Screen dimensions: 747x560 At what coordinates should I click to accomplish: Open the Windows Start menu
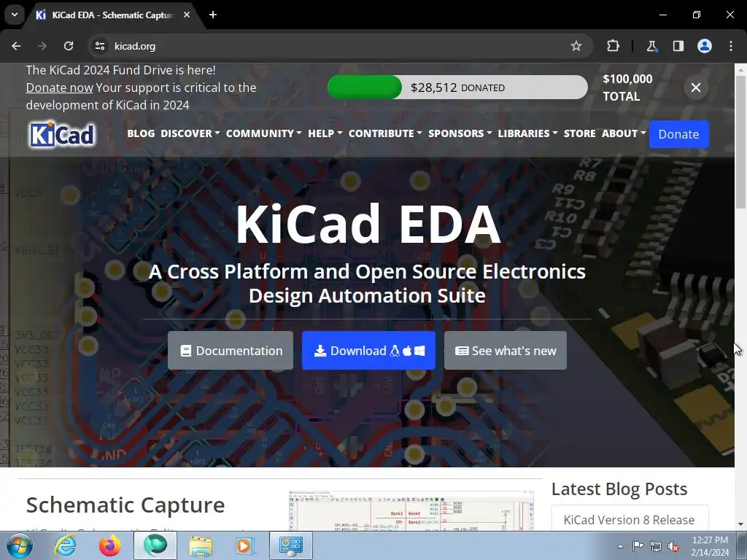click(x=19, y=545)
